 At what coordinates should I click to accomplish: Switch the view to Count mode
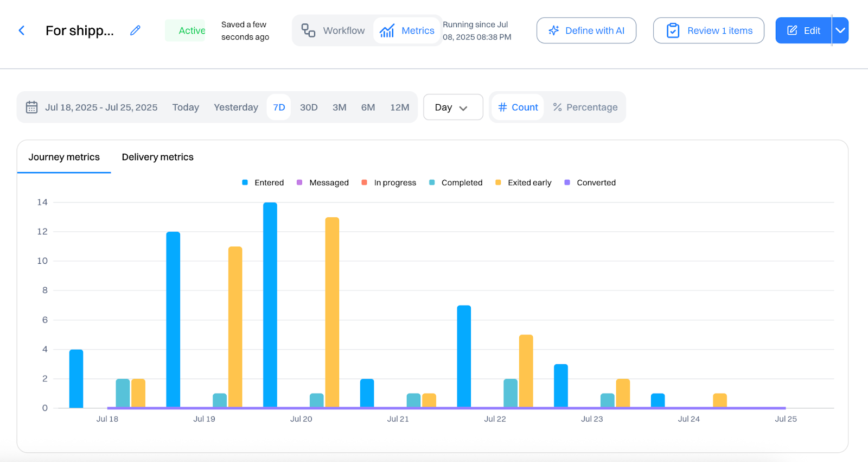pos(518,107)
